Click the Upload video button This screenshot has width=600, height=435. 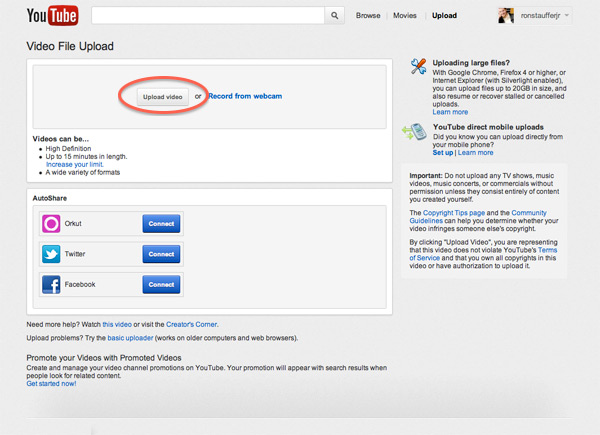(163, 97)
